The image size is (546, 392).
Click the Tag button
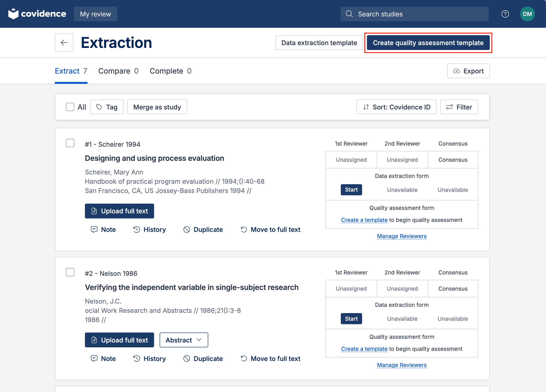(107, 107)
